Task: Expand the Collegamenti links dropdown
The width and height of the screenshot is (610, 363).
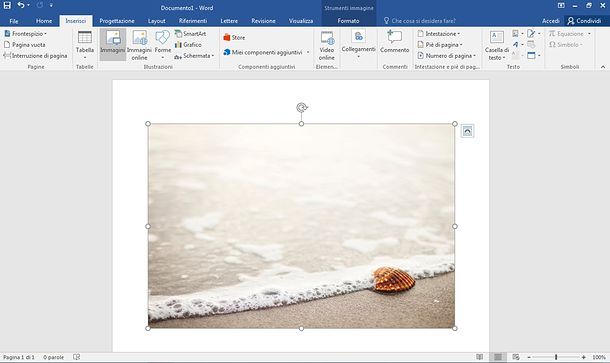Action: [x=358, y=44]
